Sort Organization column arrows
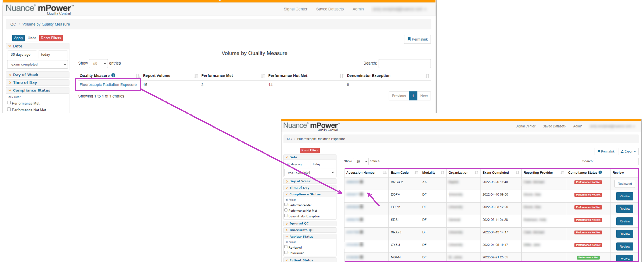Viewport: 644px width, 262px height. pyautogui.click(x=476, y=173)
